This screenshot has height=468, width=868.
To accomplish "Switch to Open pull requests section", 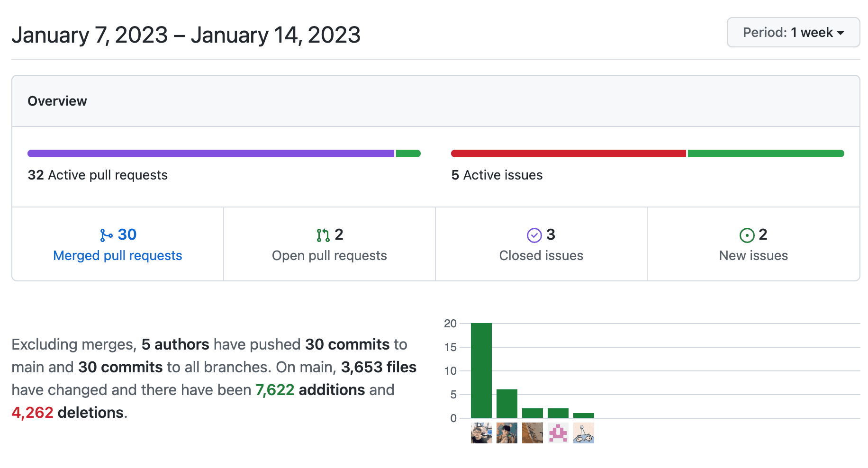I will coord(329,255).
